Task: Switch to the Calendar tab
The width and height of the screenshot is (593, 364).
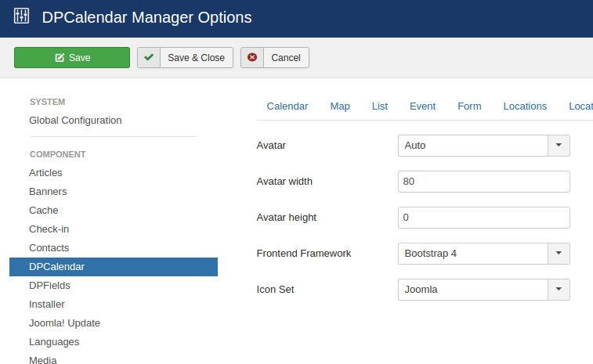Action: (287, 106)
